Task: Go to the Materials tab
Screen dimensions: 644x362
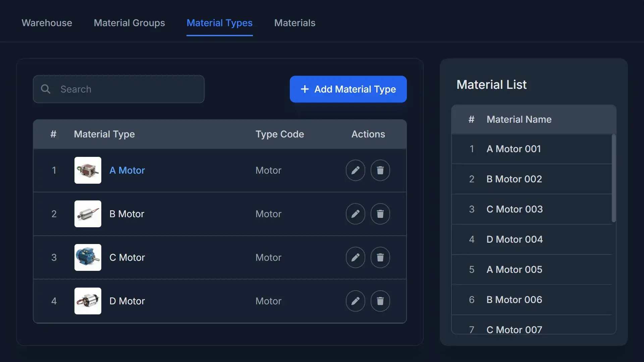Action: [x=294, y=23]
